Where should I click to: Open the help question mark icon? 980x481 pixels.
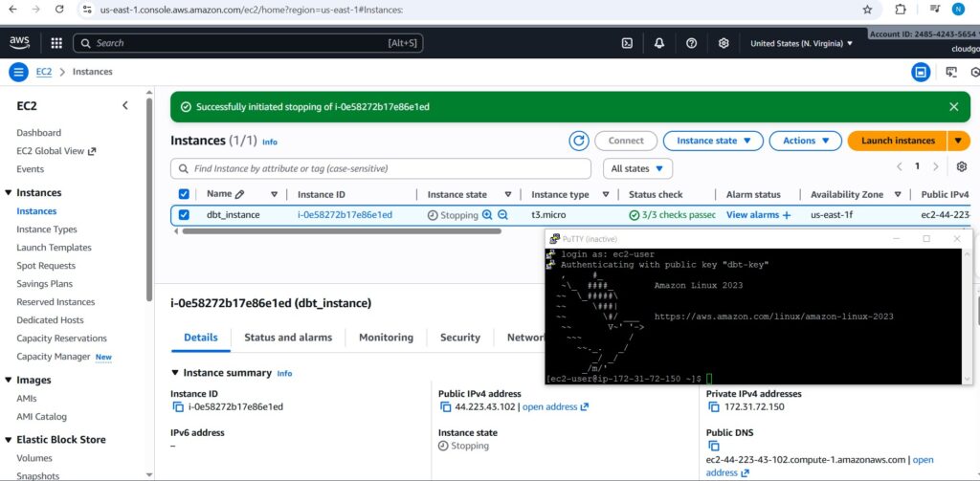point(691,43)
